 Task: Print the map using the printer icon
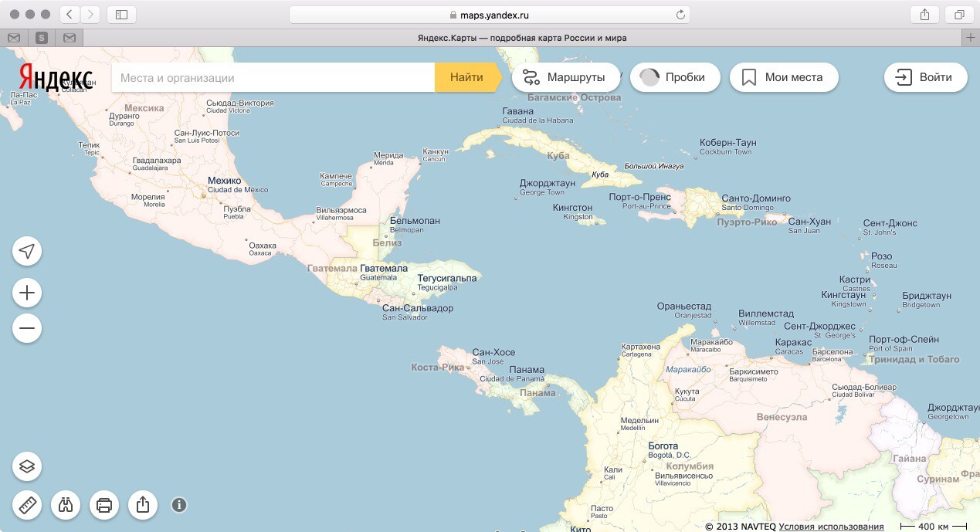[x=104, y=505]
